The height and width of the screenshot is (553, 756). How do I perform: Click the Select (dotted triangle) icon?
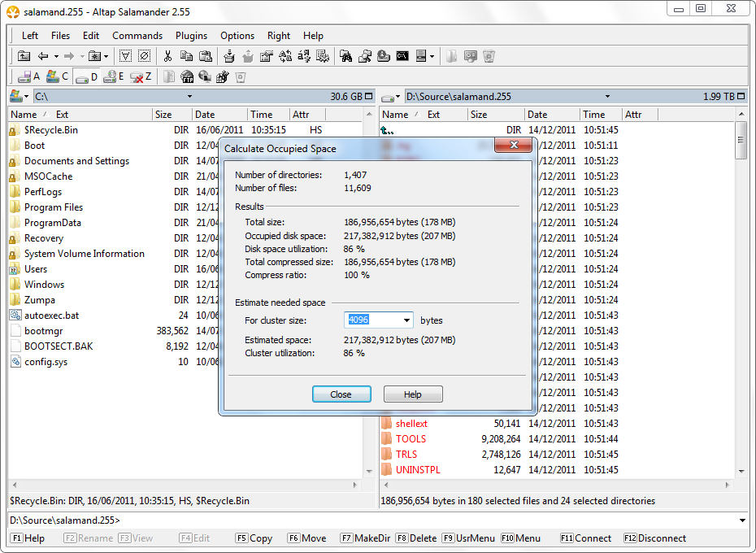point(125,56)
